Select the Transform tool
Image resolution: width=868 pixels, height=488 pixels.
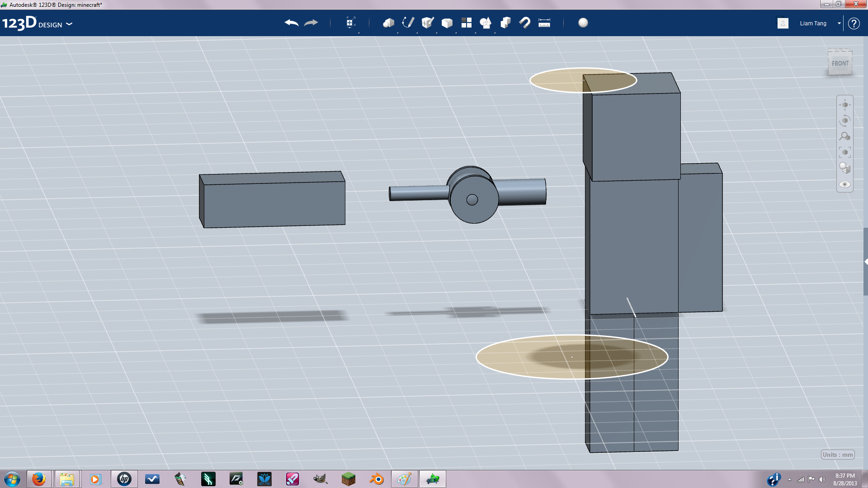[x=350, y=23]
